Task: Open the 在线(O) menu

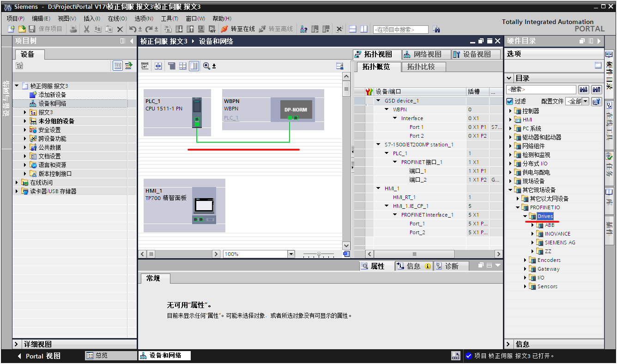Action: tap(117, 18)
